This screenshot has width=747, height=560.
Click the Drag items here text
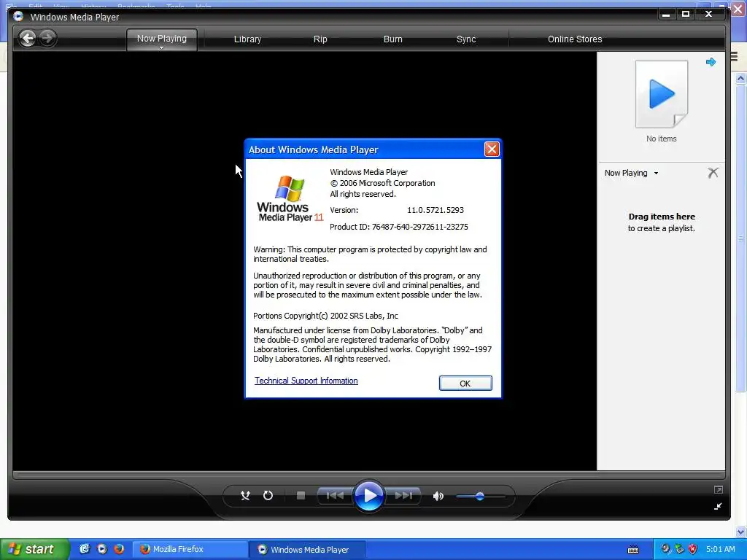point(661,217)
